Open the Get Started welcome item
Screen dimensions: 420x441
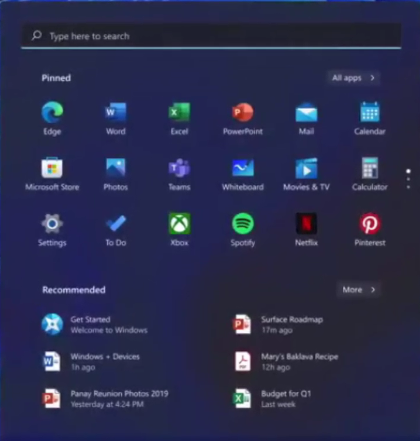[x=95, y=324]
